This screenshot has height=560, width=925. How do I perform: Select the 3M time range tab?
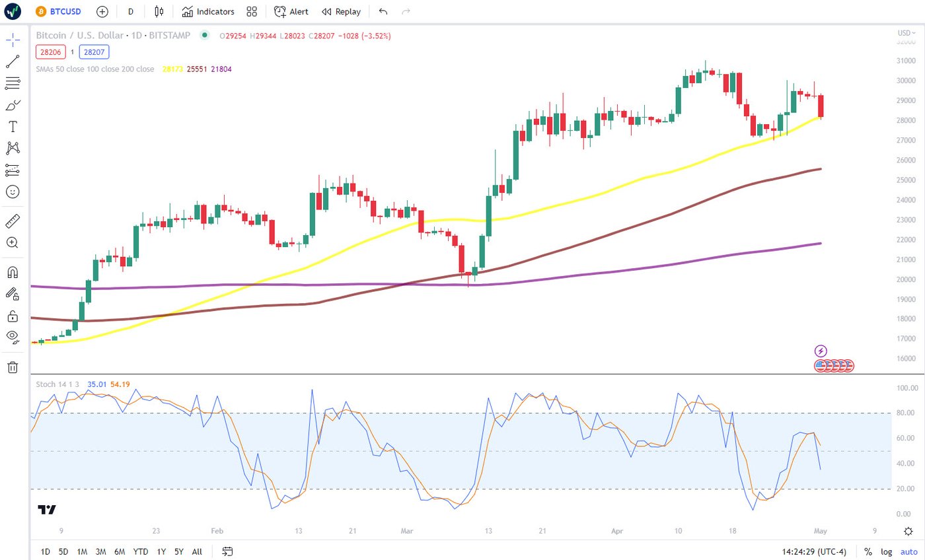click(101, 551)
